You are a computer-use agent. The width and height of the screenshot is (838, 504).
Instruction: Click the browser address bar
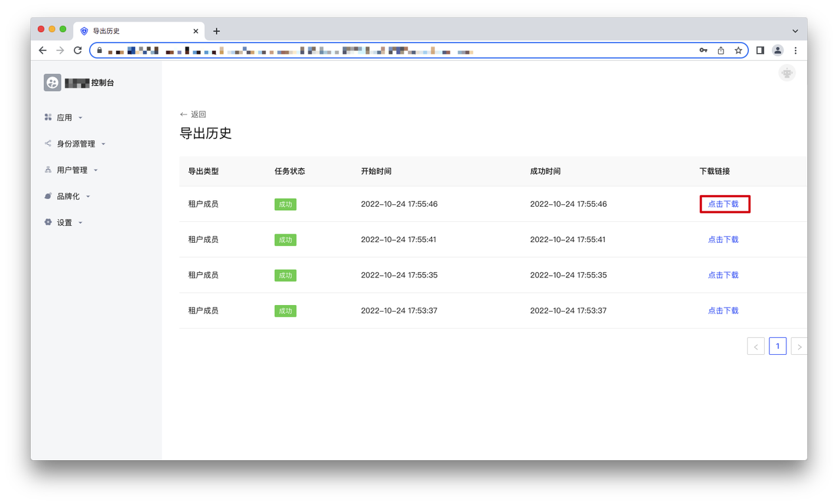[393, 50]
